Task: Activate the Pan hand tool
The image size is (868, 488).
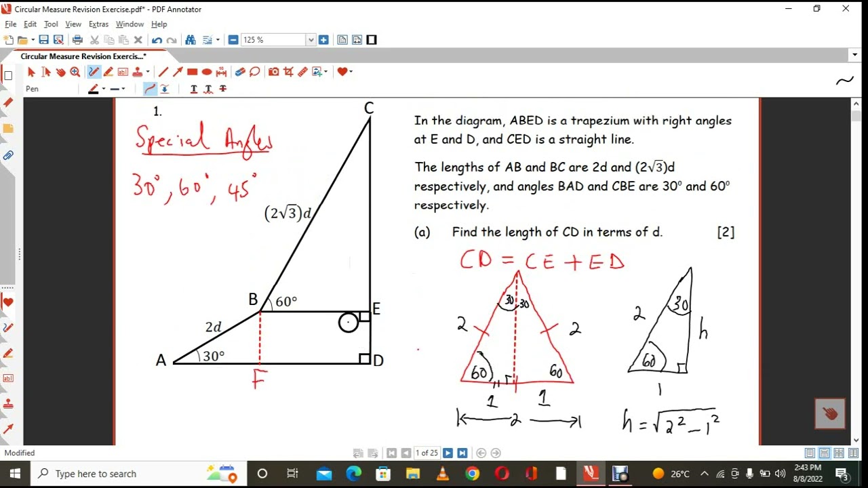Action: click(x=60, y=72)
